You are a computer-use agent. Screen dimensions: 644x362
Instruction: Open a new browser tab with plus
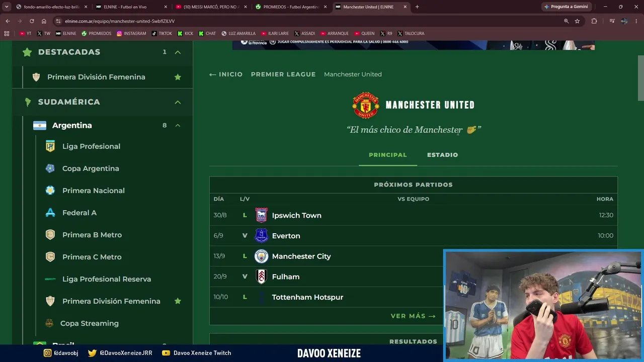click(417, 7)
